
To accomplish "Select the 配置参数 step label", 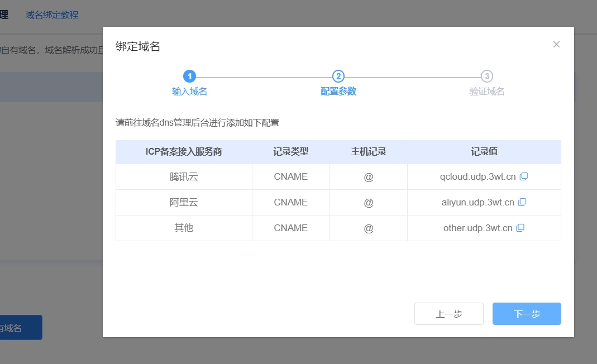I will pos(338,92).
